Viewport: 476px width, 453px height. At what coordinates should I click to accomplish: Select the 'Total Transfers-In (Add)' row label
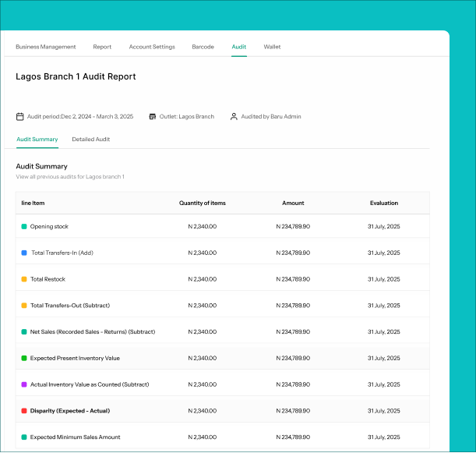click(62, 253)
